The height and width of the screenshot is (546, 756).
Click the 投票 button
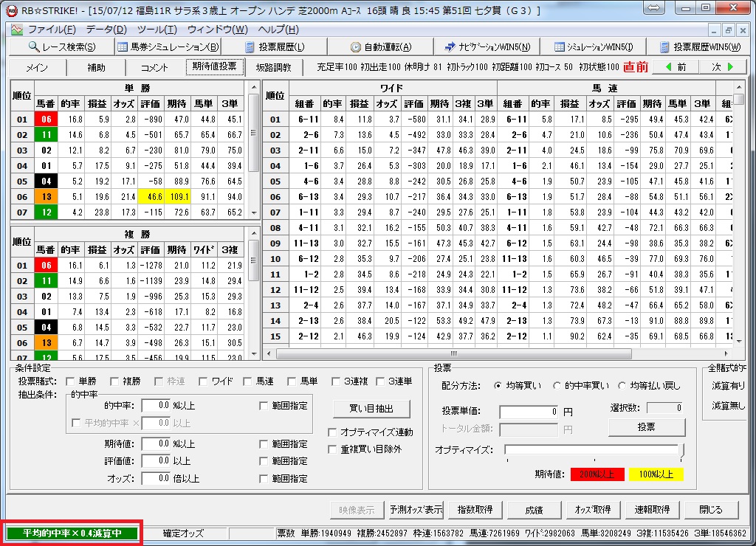point(647,427)
